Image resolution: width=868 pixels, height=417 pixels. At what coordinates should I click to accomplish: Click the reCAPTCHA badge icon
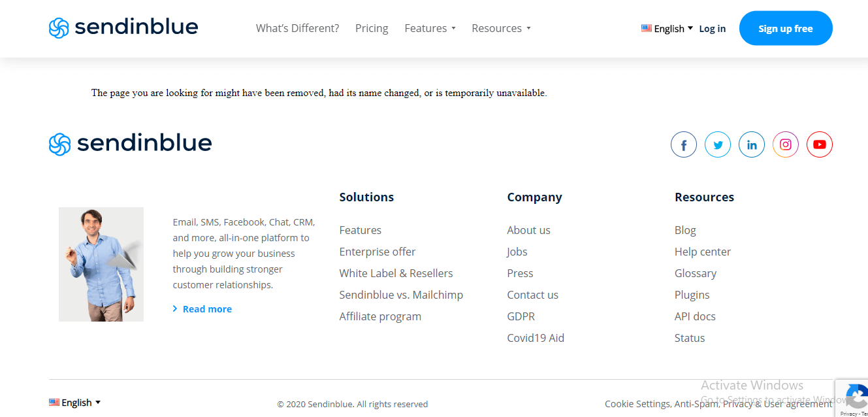[856, 396]
